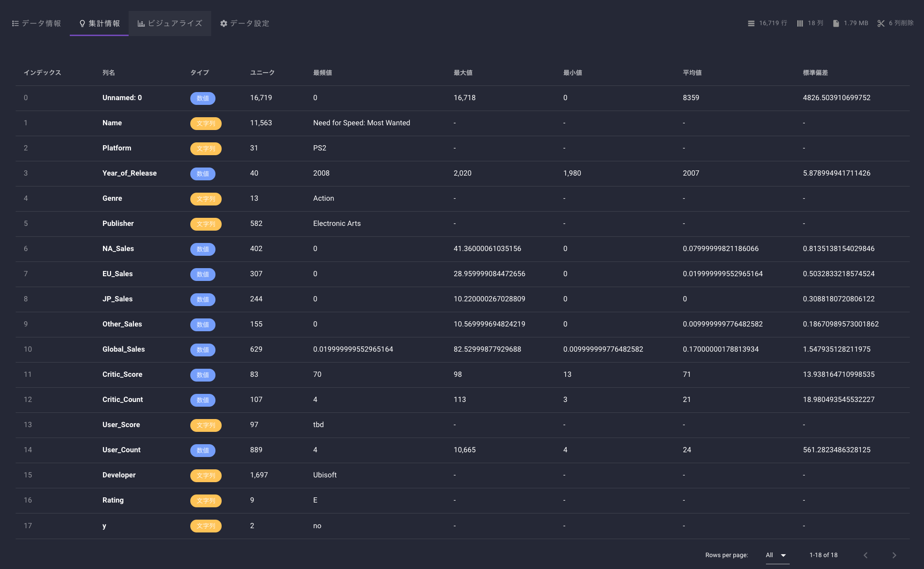The image size is (924, 569).
Task: Click the columns icon next to 18 列
Action: point(800,23)
